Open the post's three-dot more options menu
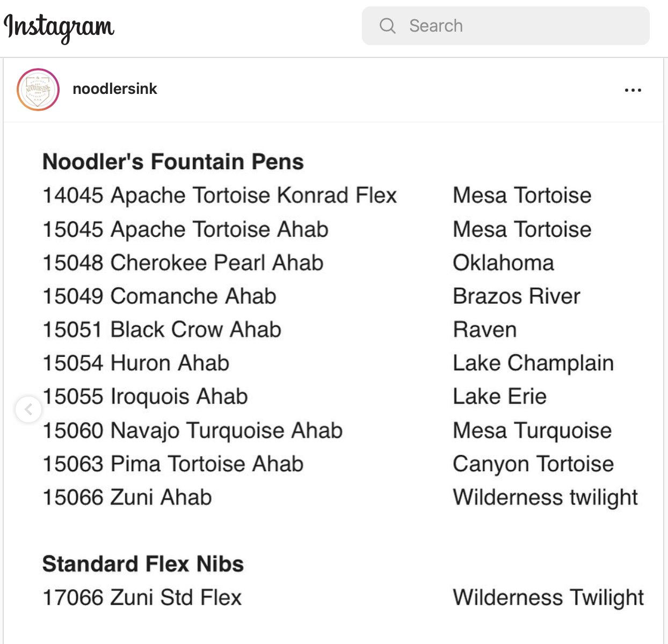This screenshot has height=644, width=668. 633,90
